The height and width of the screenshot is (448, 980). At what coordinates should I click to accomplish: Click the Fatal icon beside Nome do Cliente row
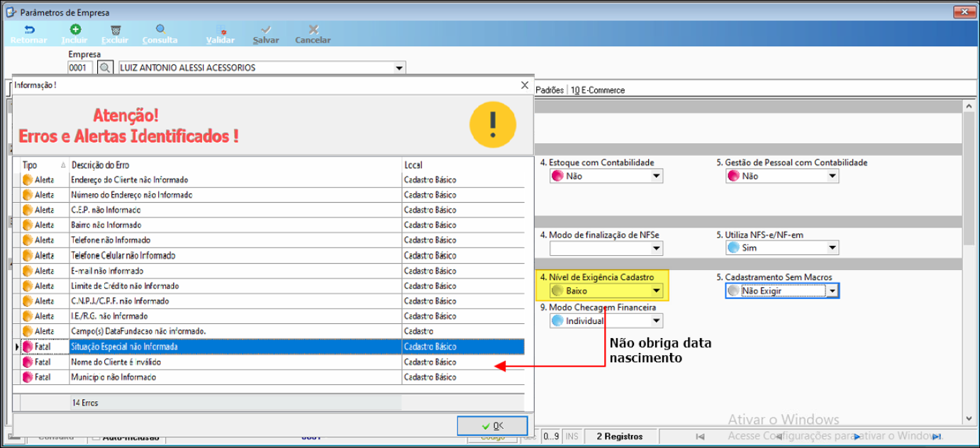click(x=28, y=362)
